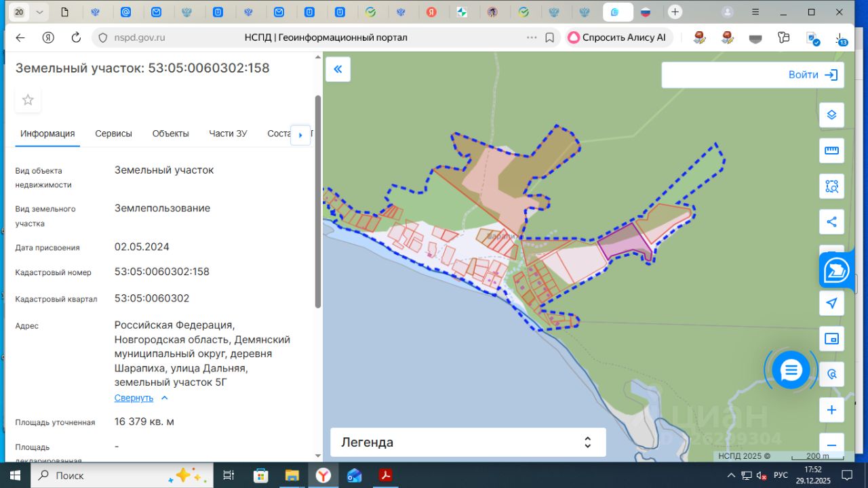The width and height of the screenshot is (868, 488).
Task: Reload the NSPD page
Action: pos(76,37)
